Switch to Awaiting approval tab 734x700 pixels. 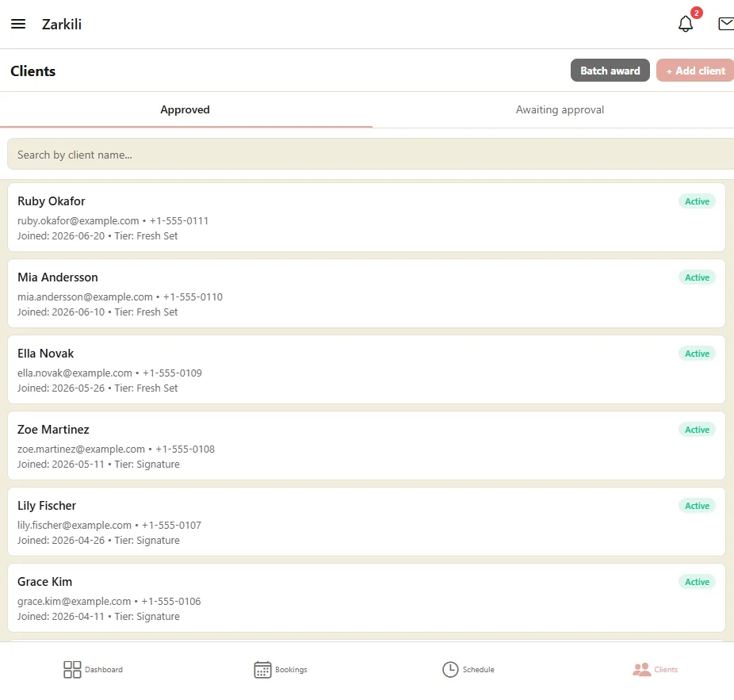[560, 109]
